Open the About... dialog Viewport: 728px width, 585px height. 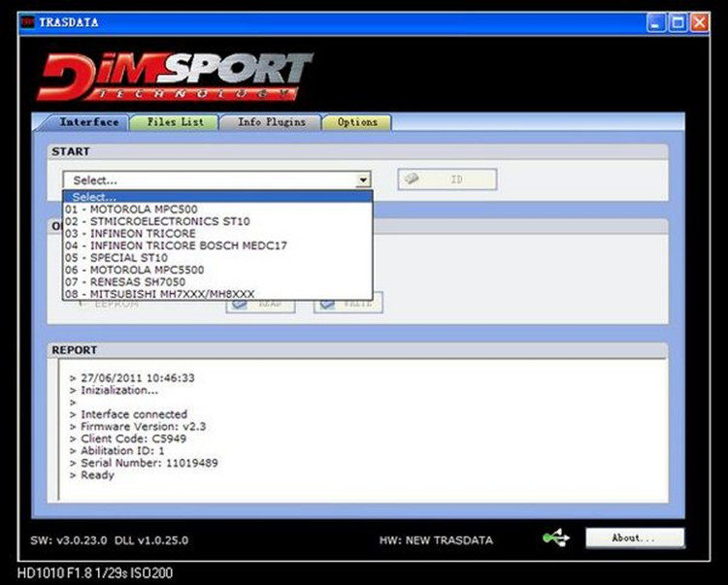point(634,538)
